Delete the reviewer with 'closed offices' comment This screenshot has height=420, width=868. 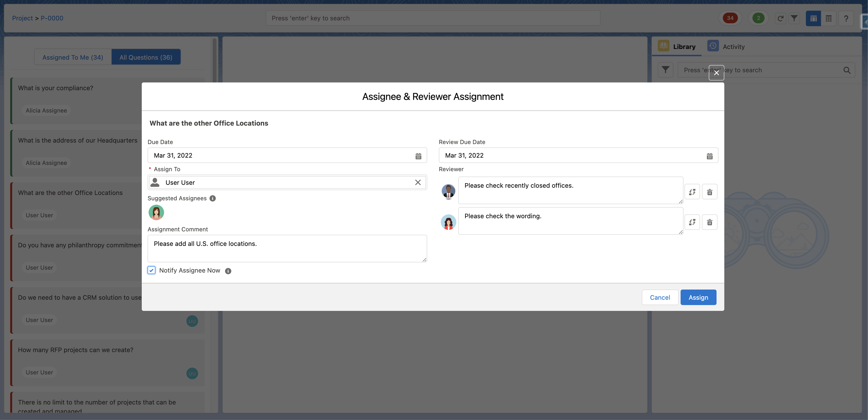[710, 192]
